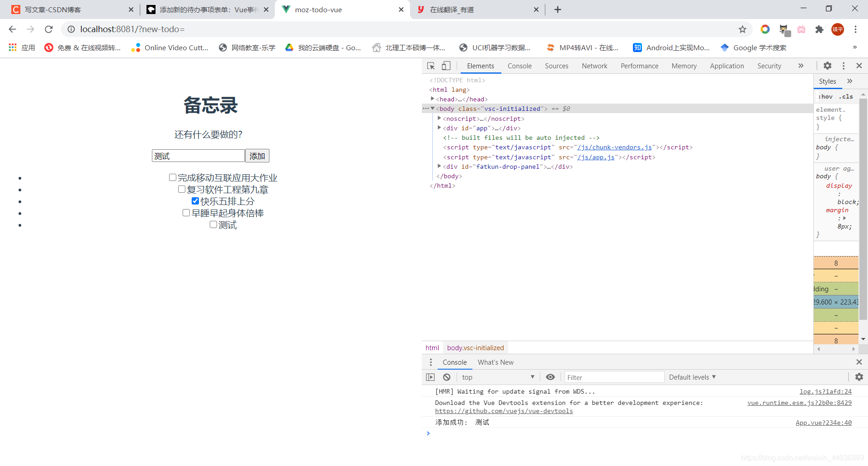Image resolution: width=868 pixels, height=466 pixels.
Task: Expand the div id="app" node
Action: [x=439, y=128]
